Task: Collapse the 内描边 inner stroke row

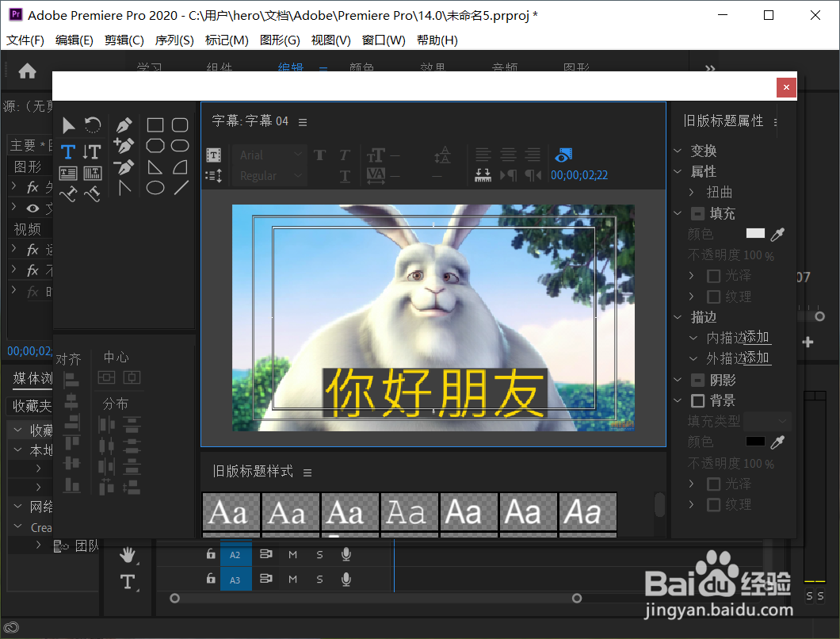Action: click(x=693, y=338)
